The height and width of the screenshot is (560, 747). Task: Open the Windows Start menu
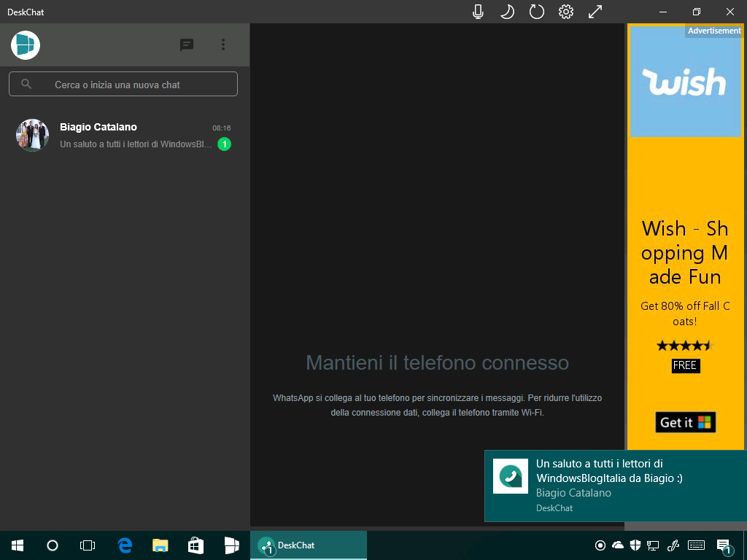[18, 545]
